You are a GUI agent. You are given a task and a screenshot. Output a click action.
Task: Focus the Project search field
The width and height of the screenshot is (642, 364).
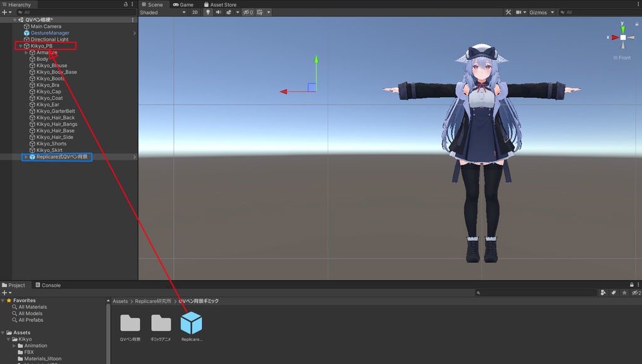(x=536, y=293)
